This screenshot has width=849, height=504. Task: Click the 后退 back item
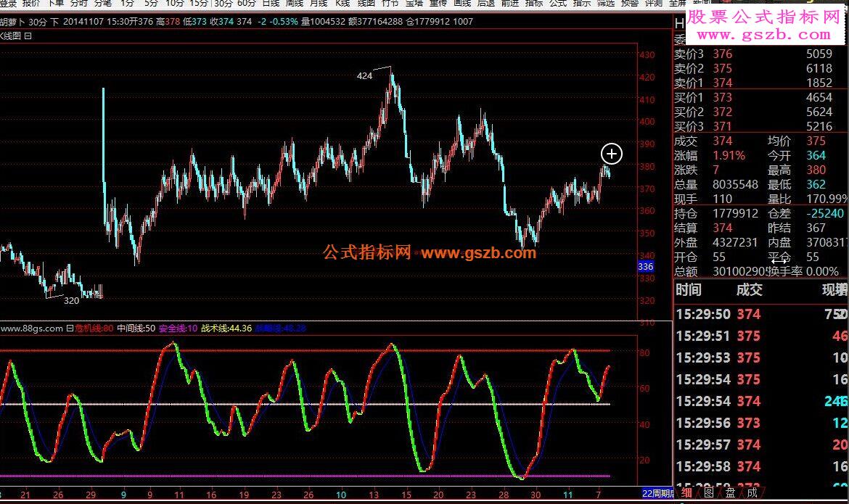485,3
